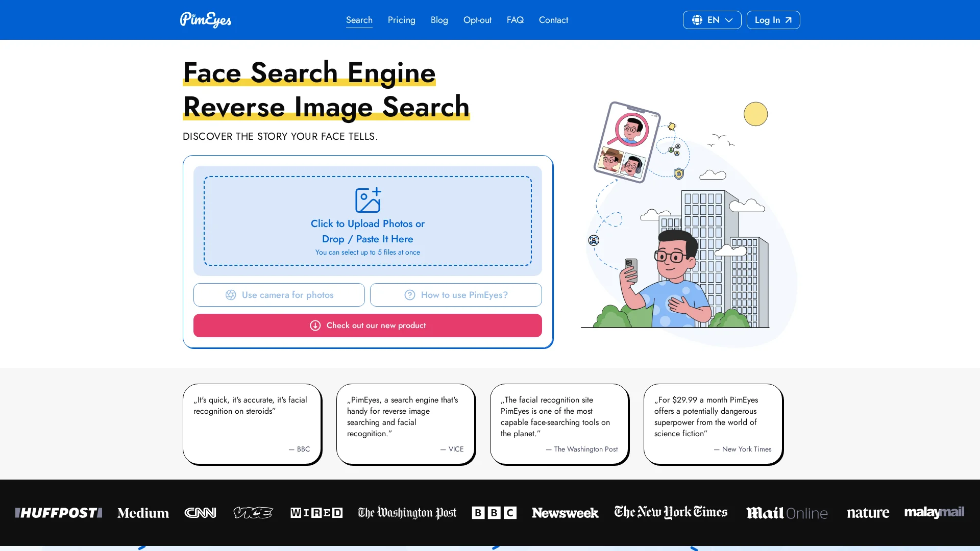Click the PimEyes logo

click(205, 20)
